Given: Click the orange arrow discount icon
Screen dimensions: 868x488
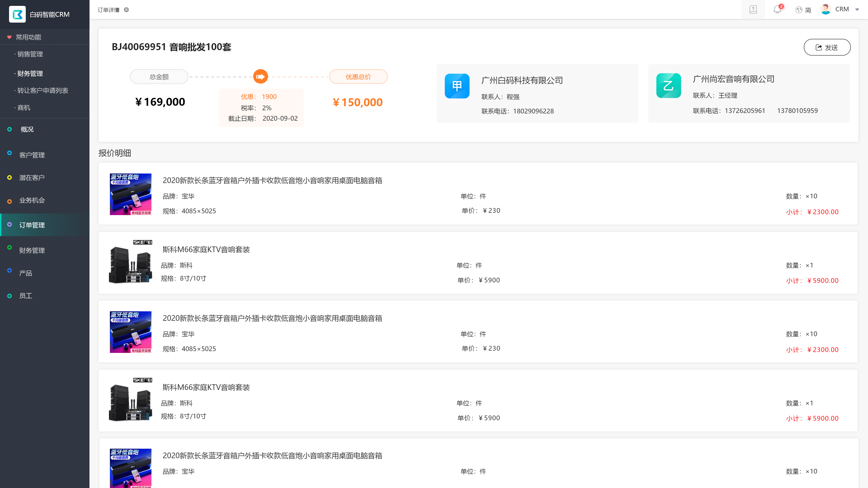Looking at the screenshot, I should point(260,77).
